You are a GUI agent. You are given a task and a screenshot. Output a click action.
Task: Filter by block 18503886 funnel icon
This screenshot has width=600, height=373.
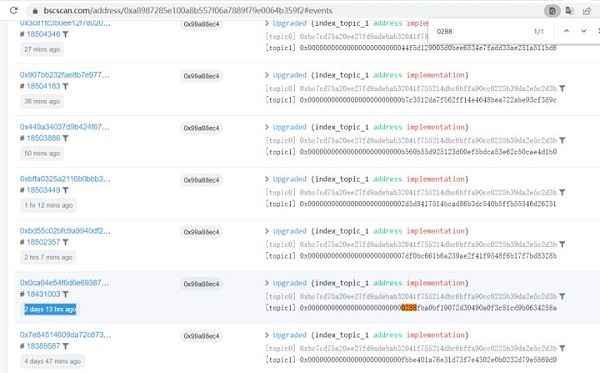[65, 138]
